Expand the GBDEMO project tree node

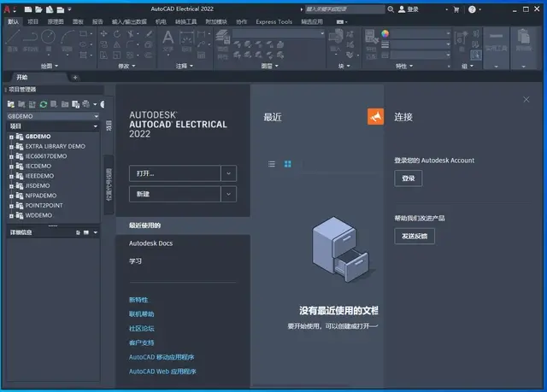pos(11,137)
